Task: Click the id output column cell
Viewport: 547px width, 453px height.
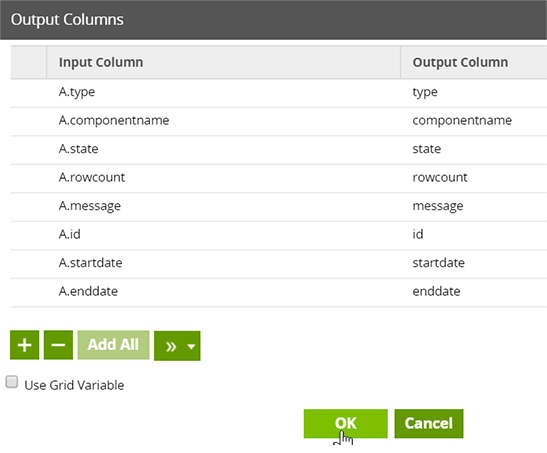Action: point(474,235)
